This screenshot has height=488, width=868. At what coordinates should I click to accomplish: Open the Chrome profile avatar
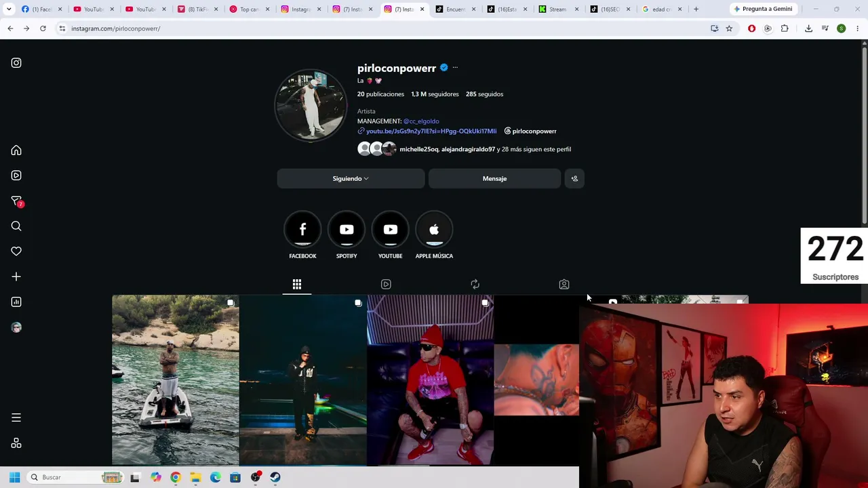click(x=841, y=28)
